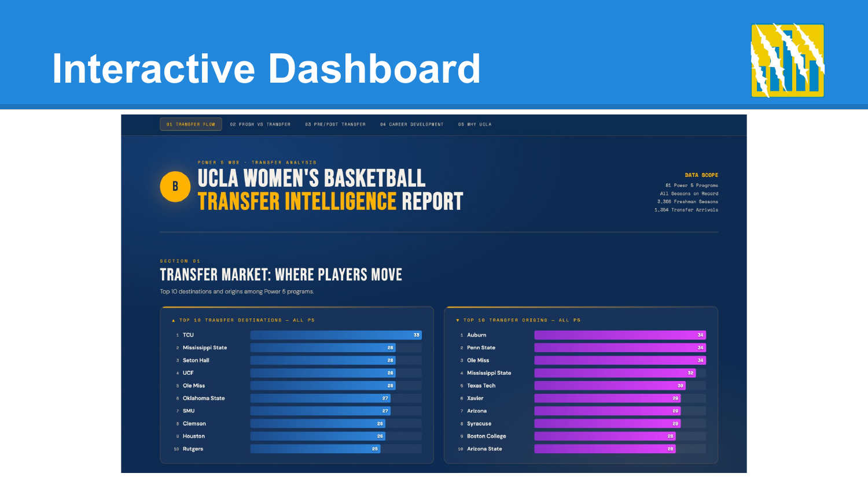Click the down triangle beside Top 10 Transfer Origins
Viewport: 868px width, 488px height.
click(x=458, y=320)
